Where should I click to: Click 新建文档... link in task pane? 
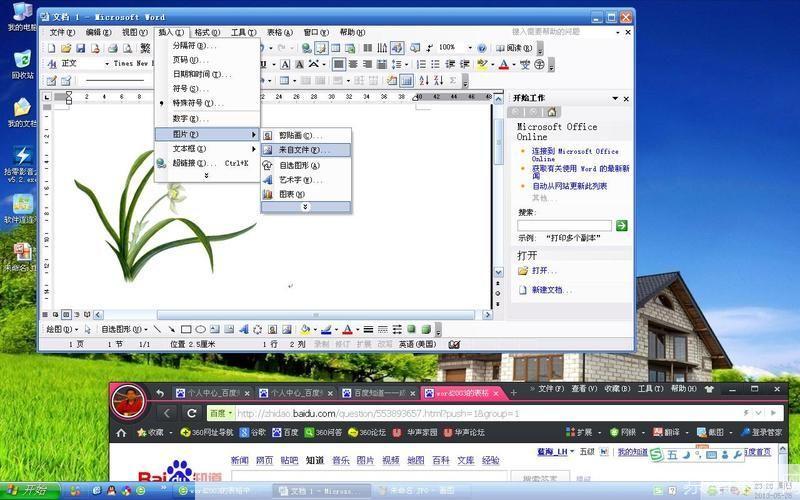(552, 290)
